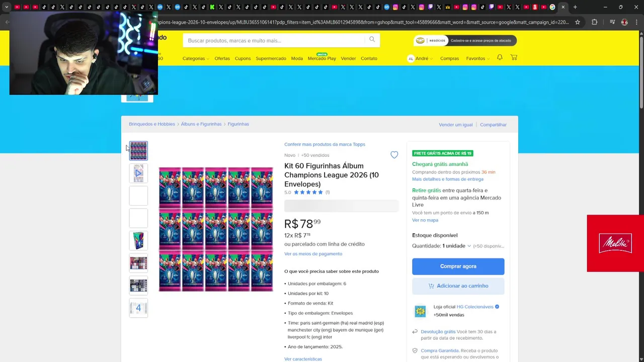Click Compartilhar link
Viewport: 644px width, 362px height.
click(x=493, y=125)
